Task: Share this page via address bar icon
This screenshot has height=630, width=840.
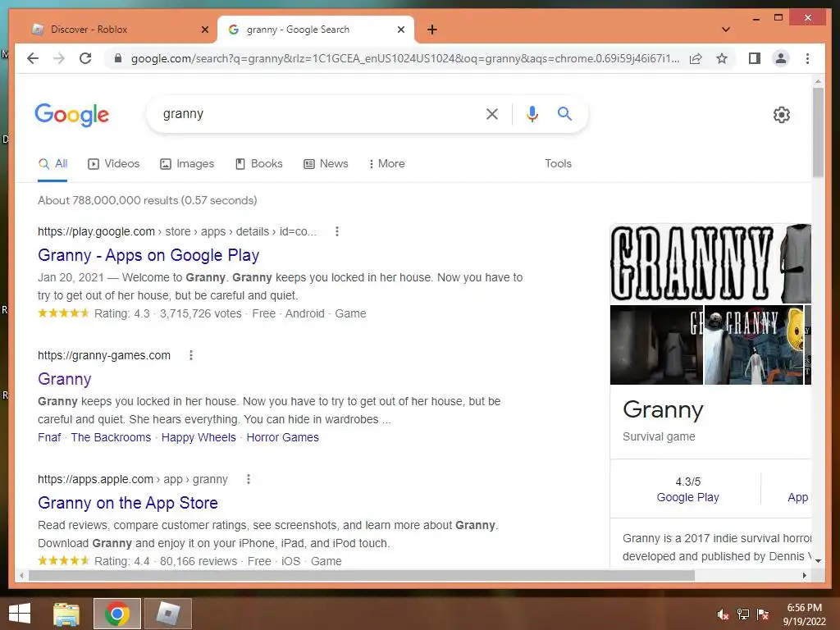Action: tap(696, 58)
